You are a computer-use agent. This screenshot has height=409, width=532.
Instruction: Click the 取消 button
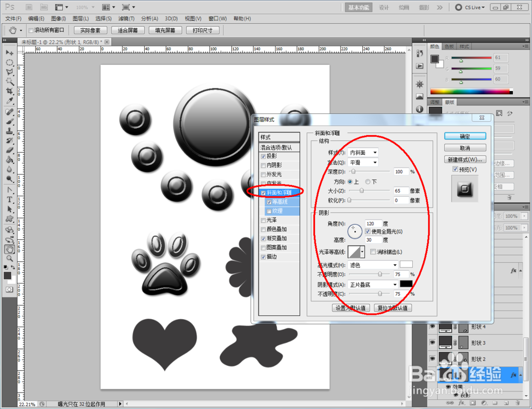[465, 148]
